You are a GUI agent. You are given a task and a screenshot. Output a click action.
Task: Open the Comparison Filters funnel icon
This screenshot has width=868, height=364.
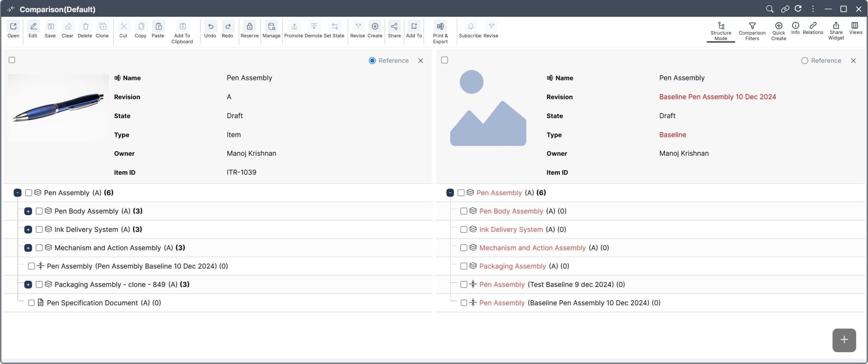tap(752, 26)
